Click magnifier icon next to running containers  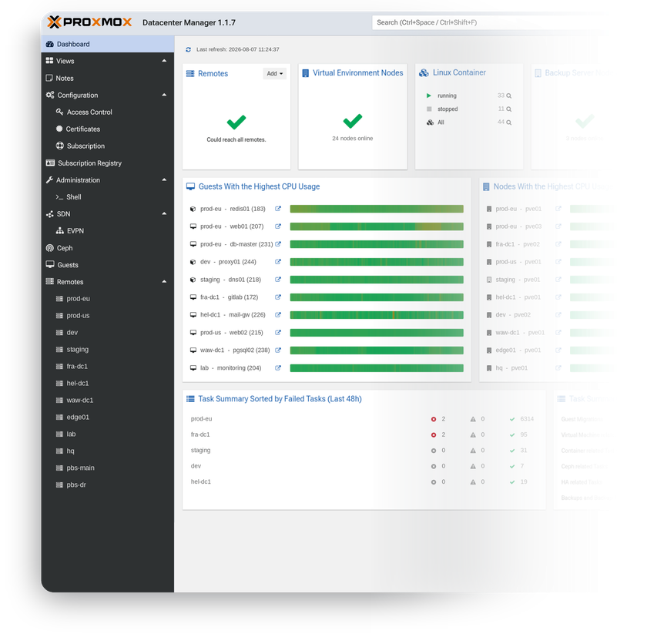(x=509, y=96)
